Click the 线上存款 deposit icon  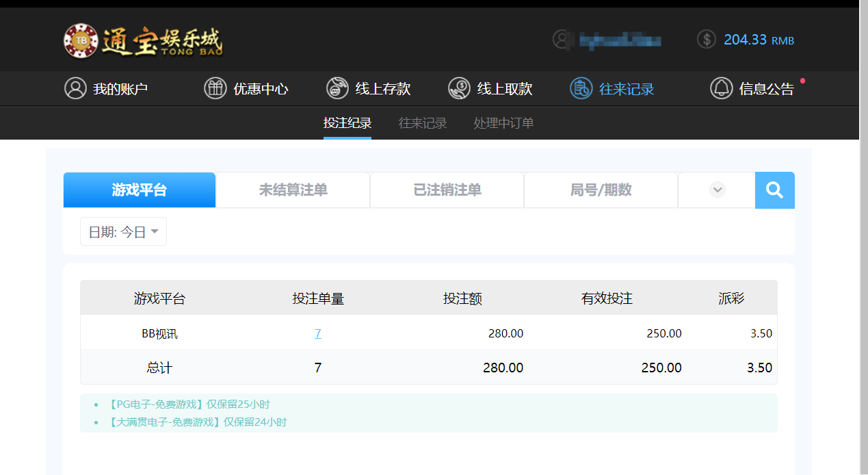pos(337,88)
